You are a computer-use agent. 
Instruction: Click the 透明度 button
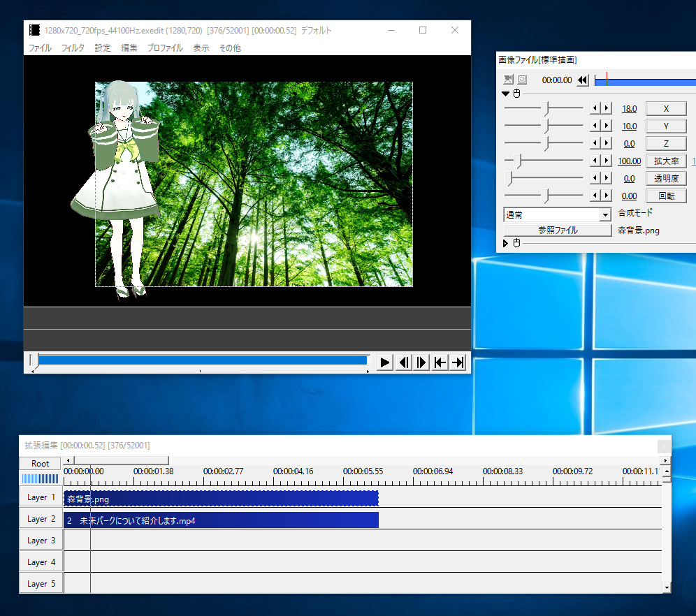tap(666, 178)
